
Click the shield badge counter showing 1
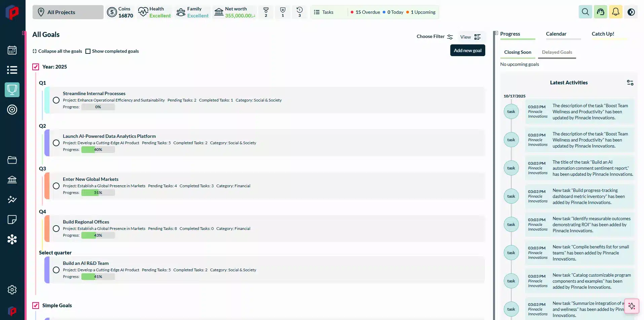point(283,12)
